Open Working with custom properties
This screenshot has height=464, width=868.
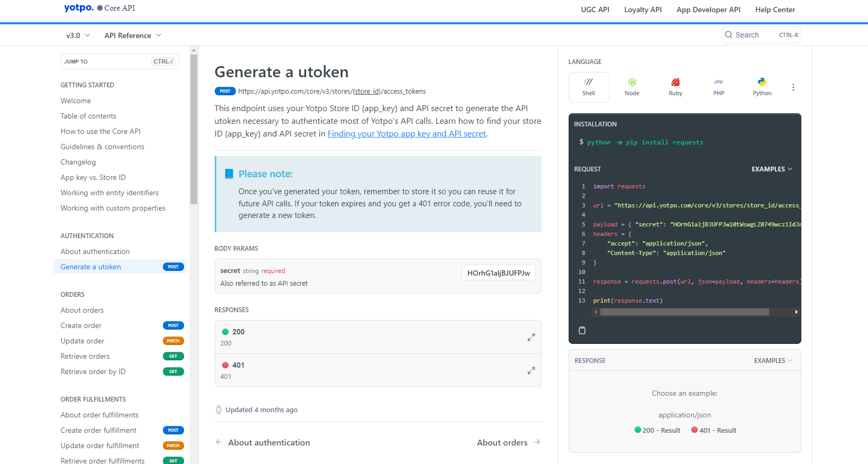[x=113, y=208]
